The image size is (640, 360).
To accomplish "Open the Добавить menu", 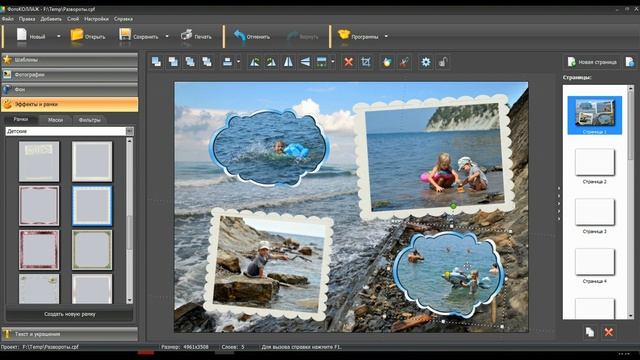I will pyautogui.click(x=51, y=19).
